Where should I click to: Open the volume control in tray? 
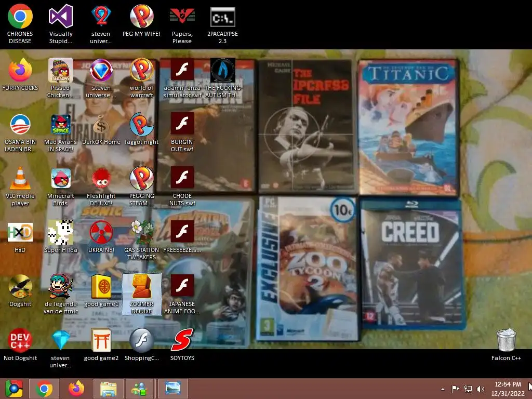click(x=481, y=389)
